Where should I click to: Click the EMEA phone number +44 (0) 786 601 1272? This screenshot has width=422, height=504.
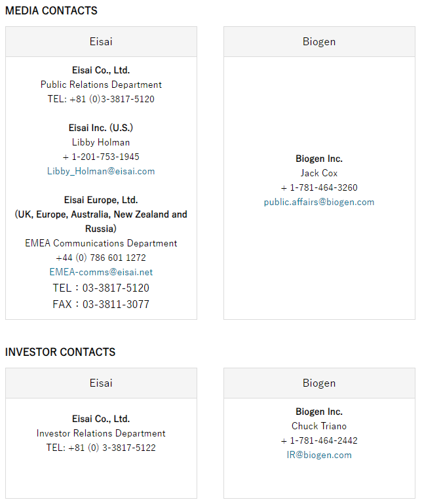tap(101, 258)
